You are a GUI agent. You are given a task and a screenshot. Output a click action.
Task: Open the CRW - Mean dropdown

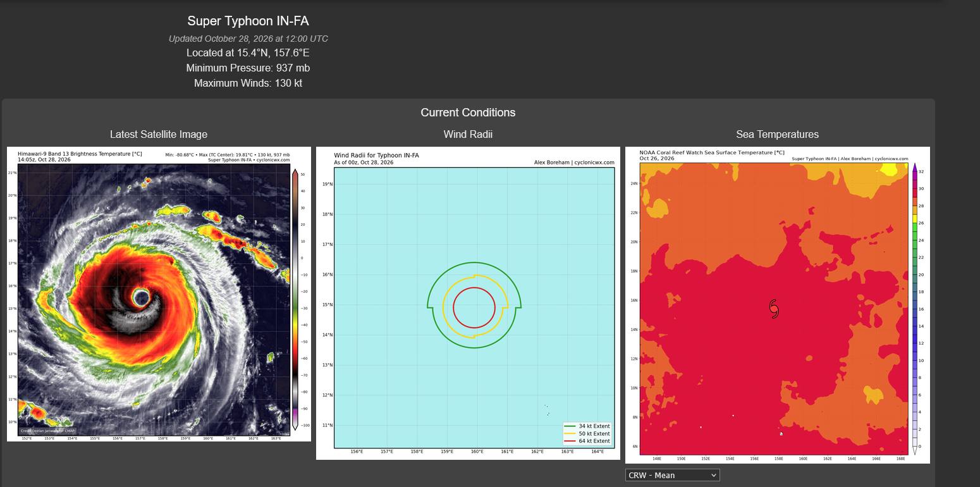click(x=673, y=475)
